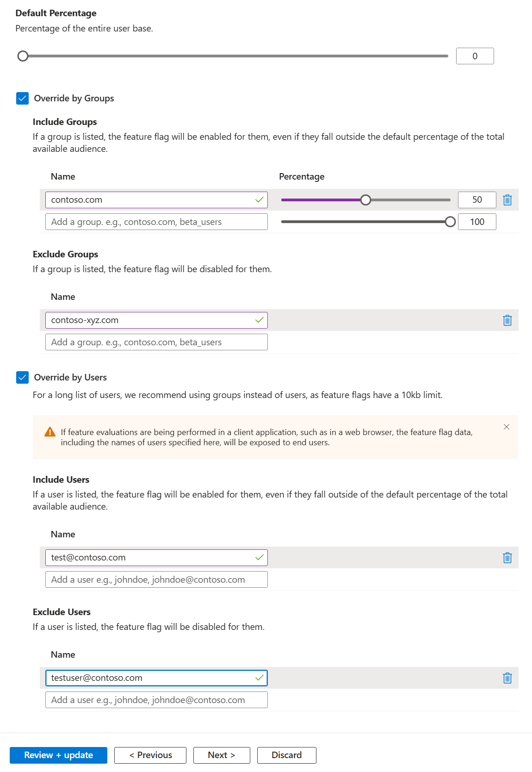The image size is (532, 772).
Task: Click the Default Percentage slider handle
Action: [23, 56]
